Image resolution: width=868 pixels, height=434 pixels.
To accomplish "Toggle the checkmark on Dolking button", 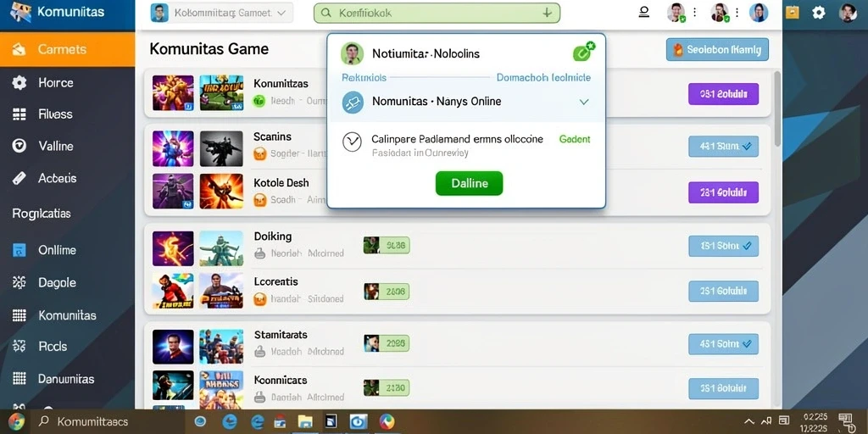I will pos(746,246).
